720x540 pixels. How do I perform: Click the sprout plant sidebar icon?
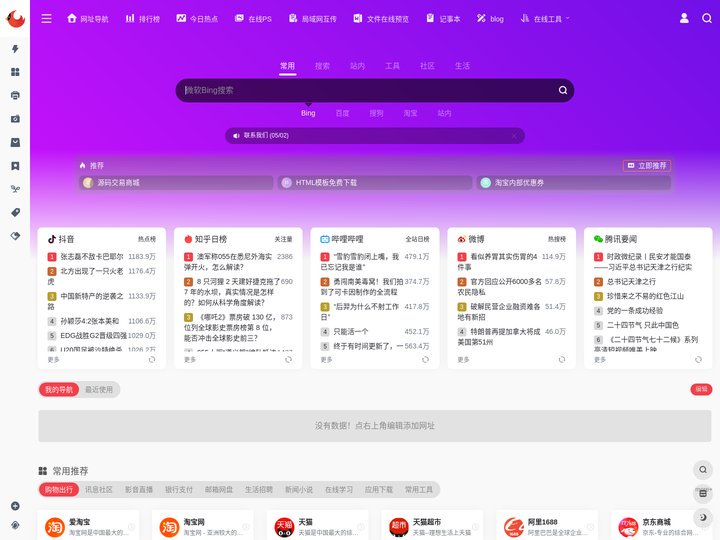(x=15, y=189)
